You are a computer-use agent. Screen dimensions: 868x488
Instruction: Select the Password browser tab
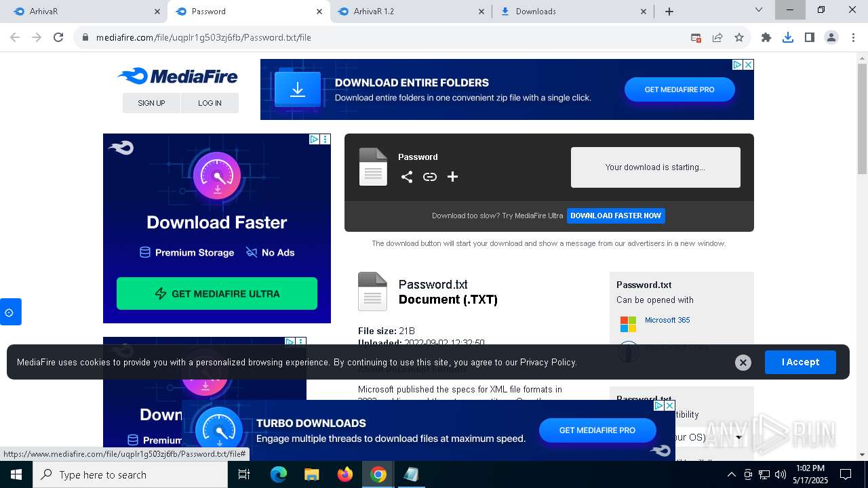point(248,11)
